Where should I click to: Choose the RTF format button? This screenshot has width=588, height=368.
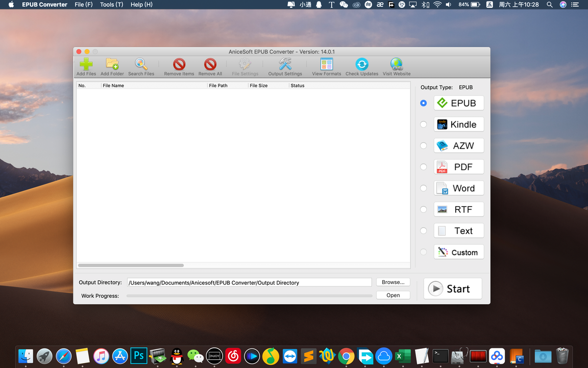(x=459, y=210)
